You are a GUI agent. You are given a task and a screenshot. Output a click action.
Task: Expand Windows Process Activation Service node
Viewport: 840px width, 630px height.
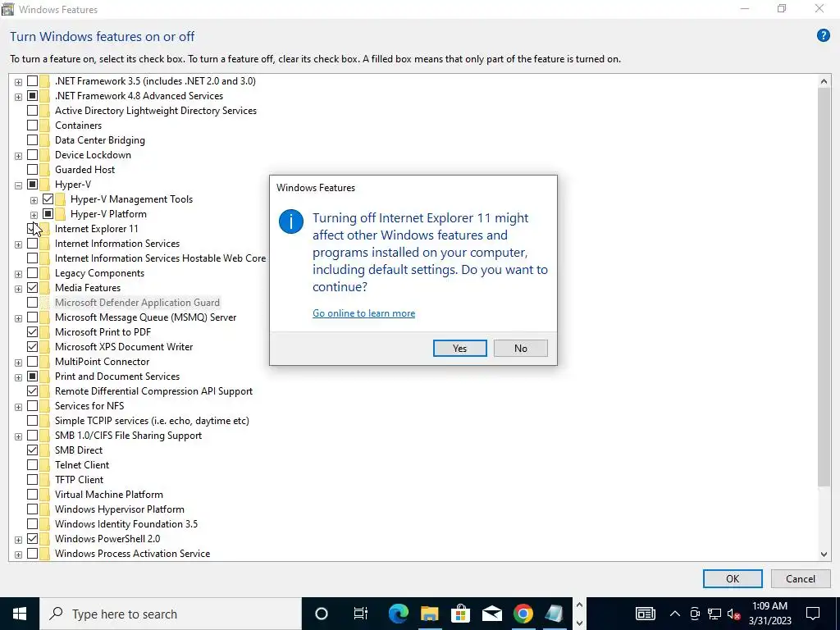point(18,555)
